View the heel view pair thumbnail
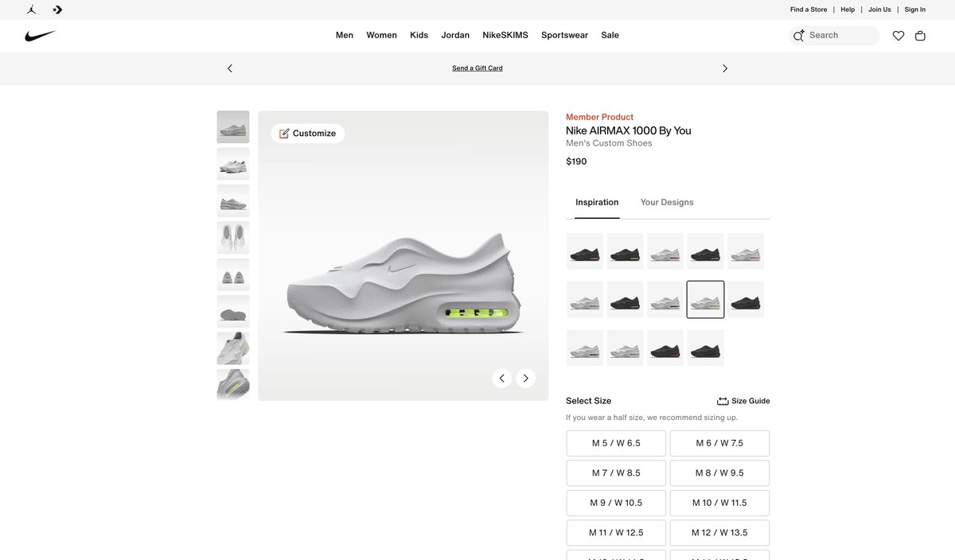 pos(233,274)
